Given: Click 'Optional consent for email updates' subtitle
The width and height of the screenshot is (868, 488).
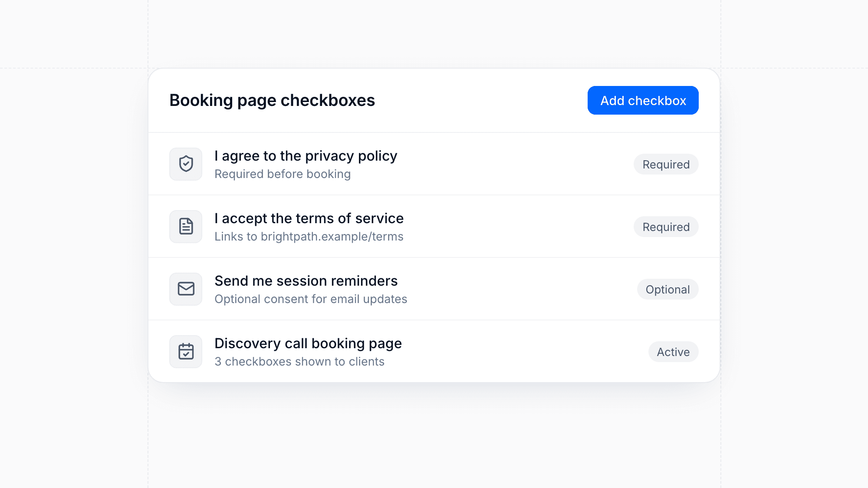Looking at the screenshot, I should pos(311,299).
